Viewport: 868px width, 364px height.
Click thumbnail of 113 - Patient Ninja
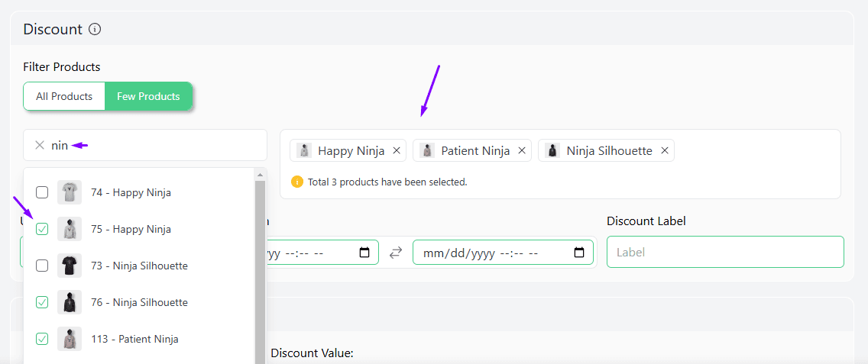coord(70,339)
